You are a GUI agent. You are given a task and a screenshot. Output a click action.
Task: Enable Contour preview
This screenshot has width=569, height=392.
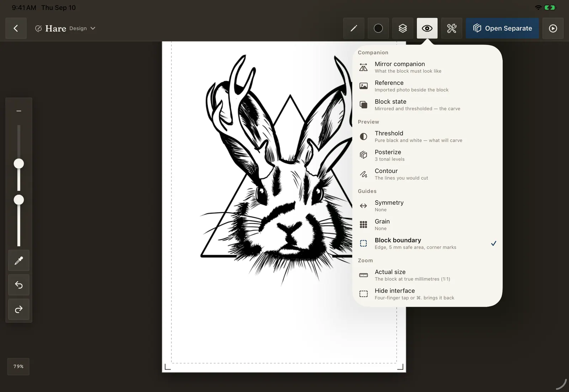(x=427, y=174)
